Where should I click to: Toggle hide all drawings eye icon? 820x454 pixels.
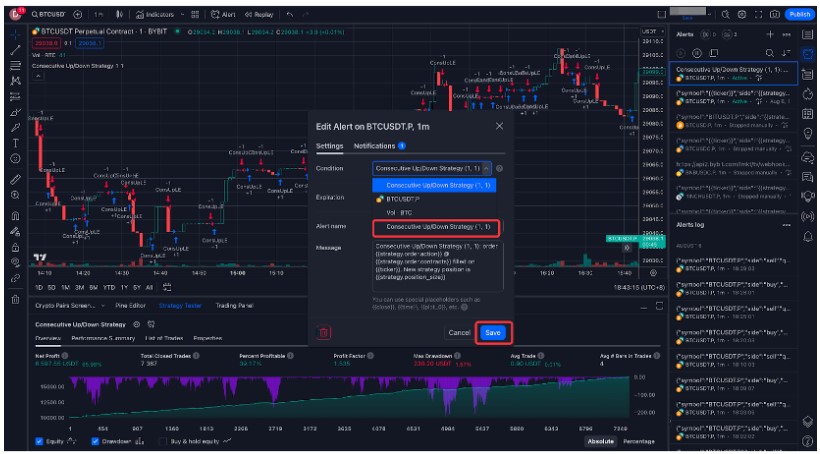tap(15, 263)
